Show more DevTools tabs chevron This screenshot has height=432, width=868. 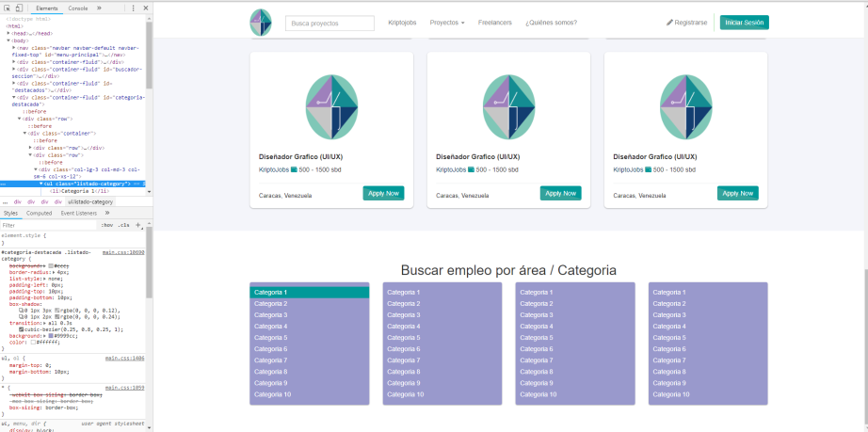click(x=99, y=8)
